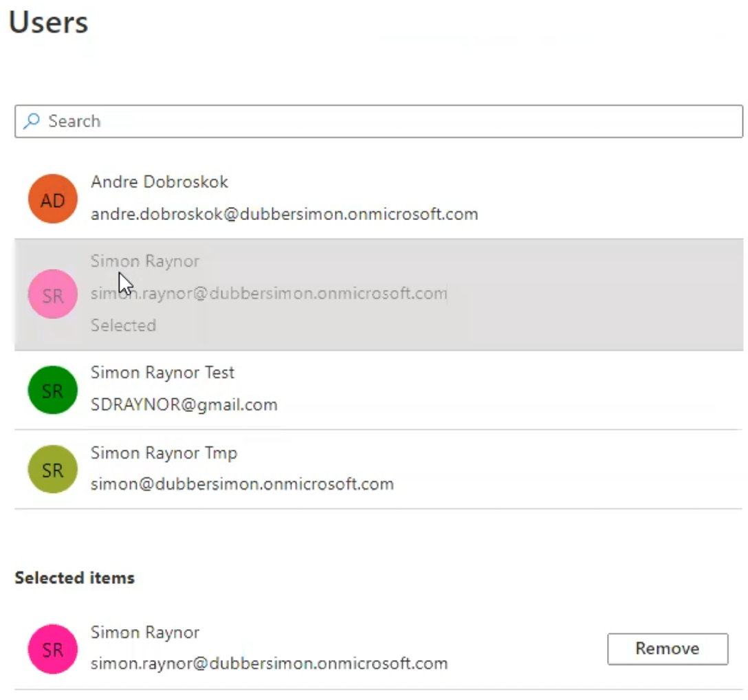Click the pink SR avatar for Simon Raynor
Screen dimensions: 748x700
click(x=52, y=294)
